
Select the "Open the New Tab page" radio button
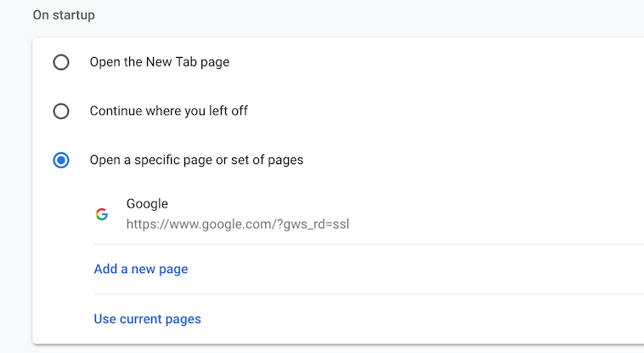click(61, 62)
